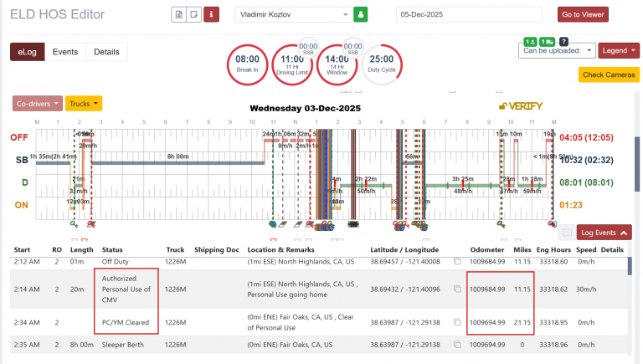Image resolution: width=643 pixels, height=364 pixels.
Task: Expand the Trucks dropdown
Action: pyautogui.click(x=84, y=104)
